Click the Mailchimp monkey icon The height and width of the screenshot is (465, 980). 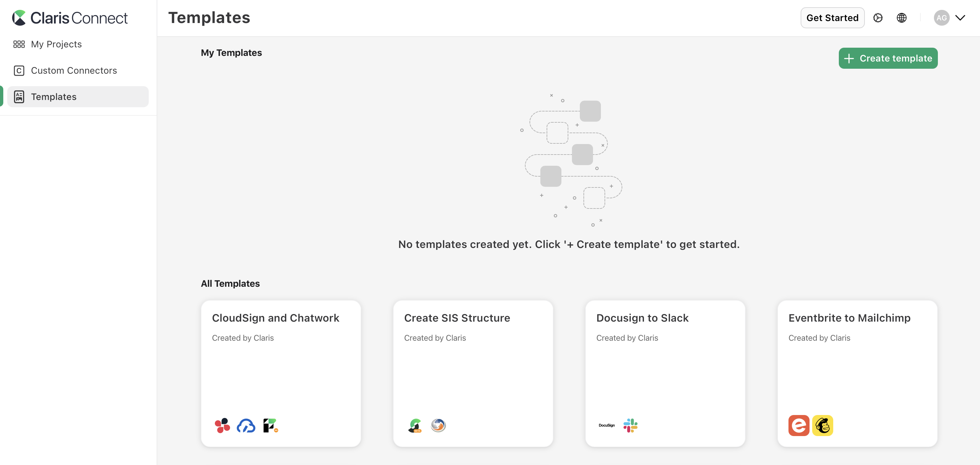point(822,425)
